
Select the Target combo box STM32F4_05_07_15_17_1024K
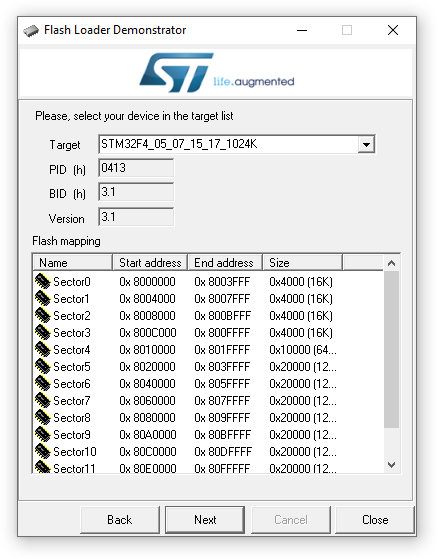(x=237, y=144)
